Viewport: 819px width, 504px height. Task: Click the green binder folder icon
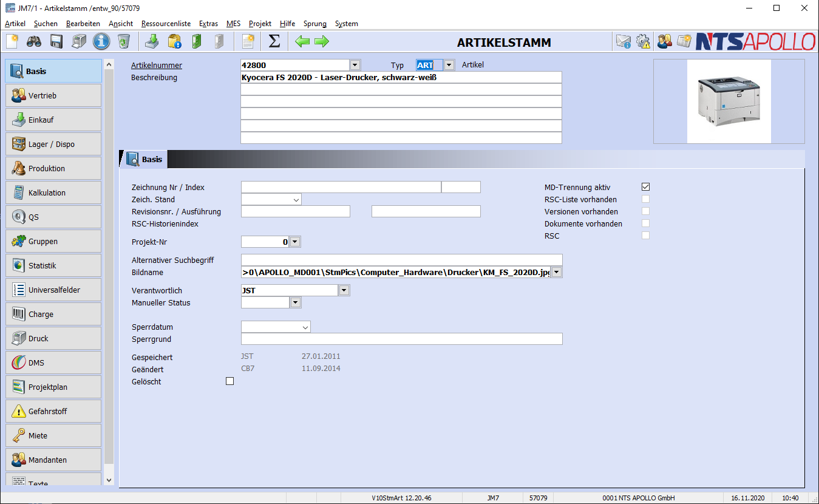pos(197,41)
